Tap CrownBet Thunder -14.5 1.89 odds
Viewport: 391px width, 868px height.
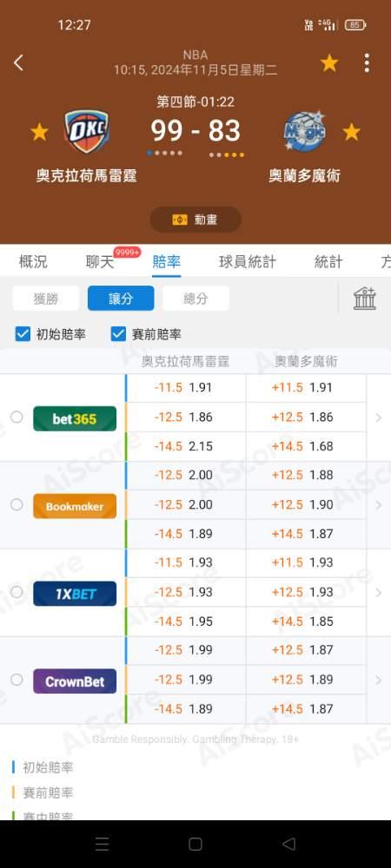[x=186, y=708]
